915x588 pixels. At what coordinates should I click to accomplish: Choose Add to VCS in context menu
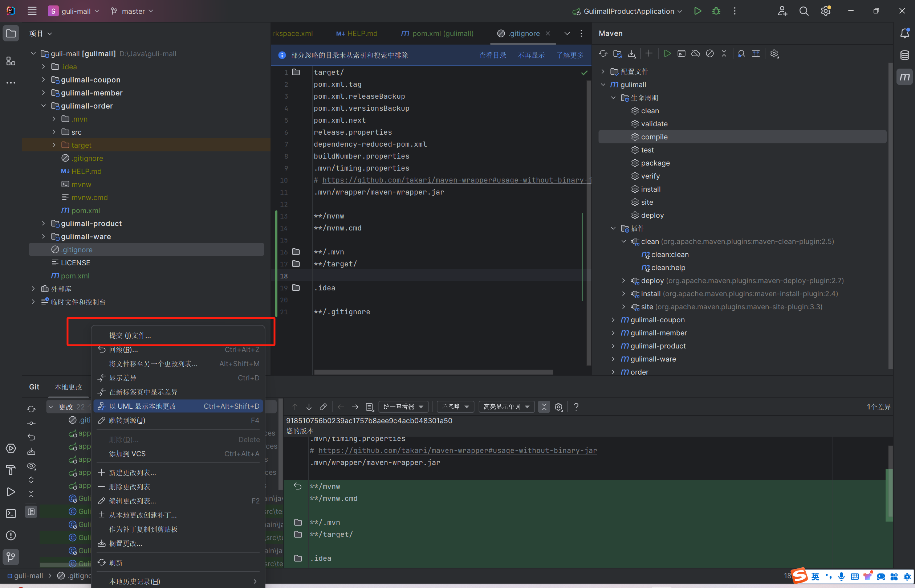[x=178, y=454]
